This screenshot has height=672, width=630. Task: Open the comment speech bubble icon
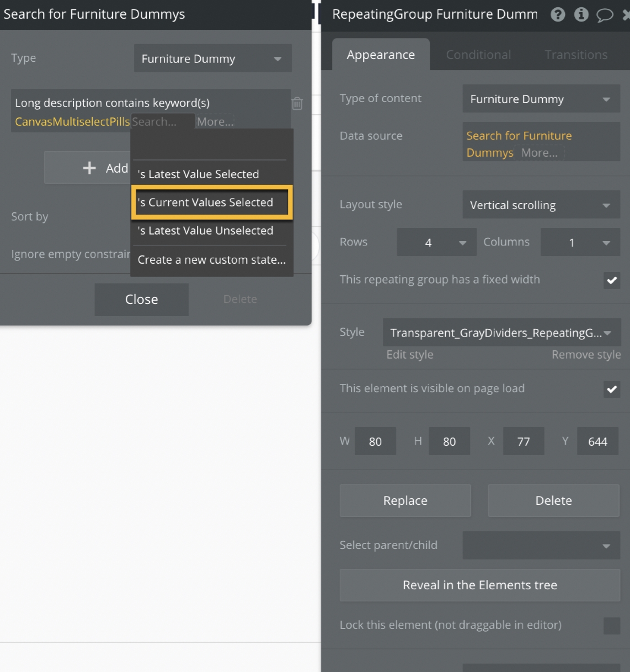[605, 15]
